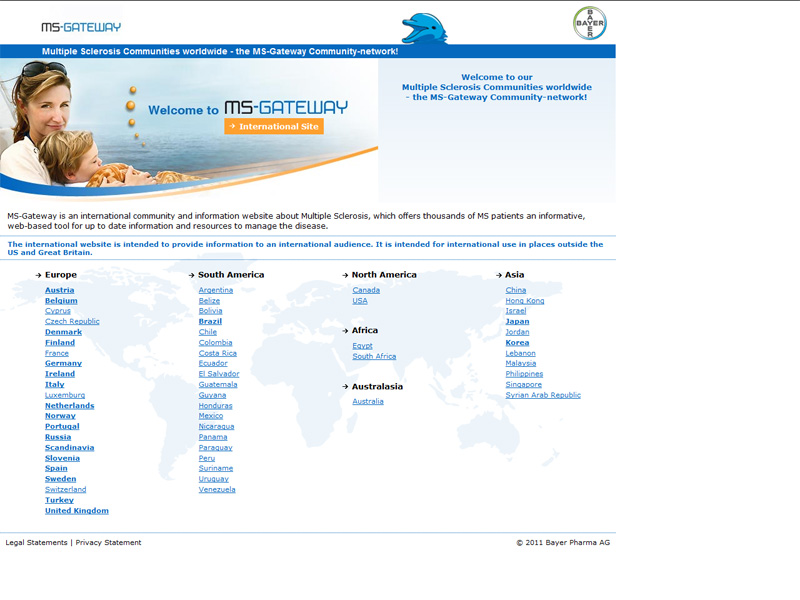Click the woman and child banner image
The width and height of the screenshot is (800, 600).
[x=189, y=130]
